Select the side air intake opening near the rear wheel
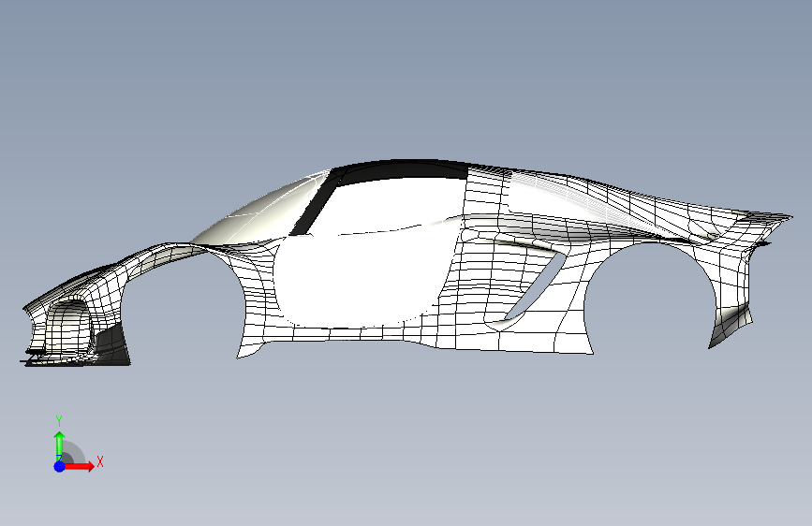 coord(535,287)
